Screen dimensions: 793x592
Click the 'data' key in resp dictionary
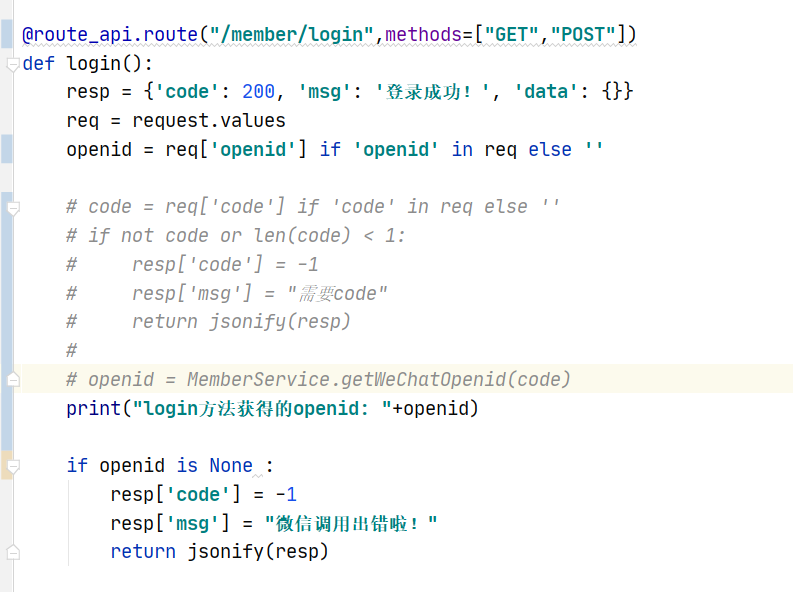546,92
